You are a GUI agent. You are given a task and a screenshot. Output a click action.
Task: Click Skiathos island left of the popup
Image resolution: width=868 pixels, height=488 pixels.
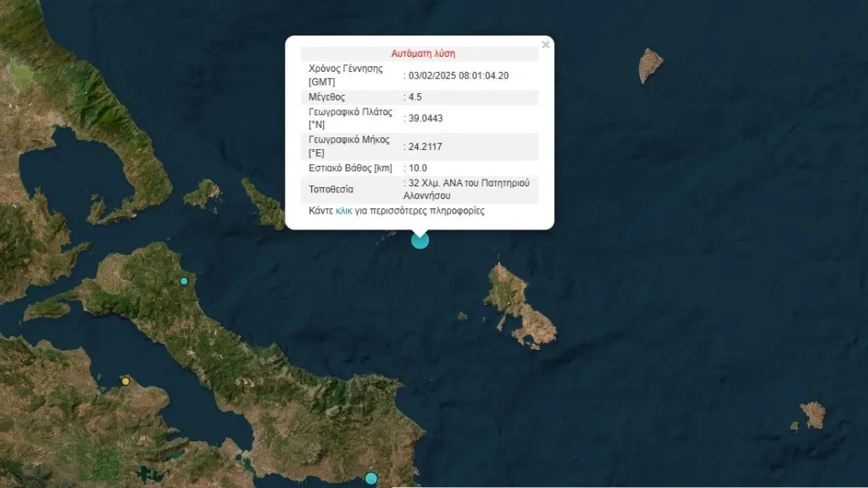203,194
